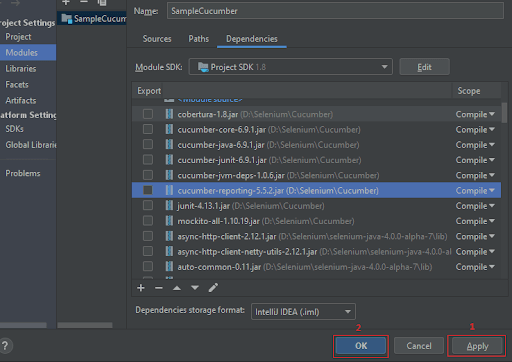
Task: Change Compile scope for cucumber-reporting-5.5.2.jar
Action: coord(475,191)
